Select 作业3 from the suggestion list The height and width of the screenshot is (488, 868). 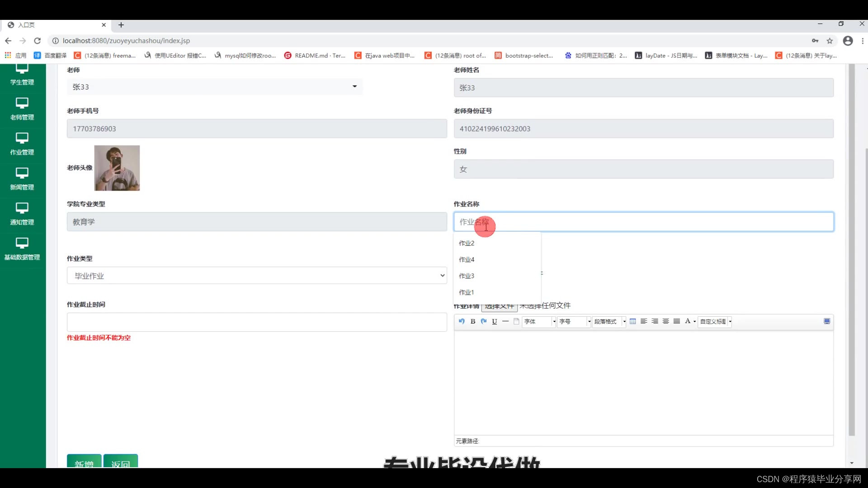click(467, 276)
